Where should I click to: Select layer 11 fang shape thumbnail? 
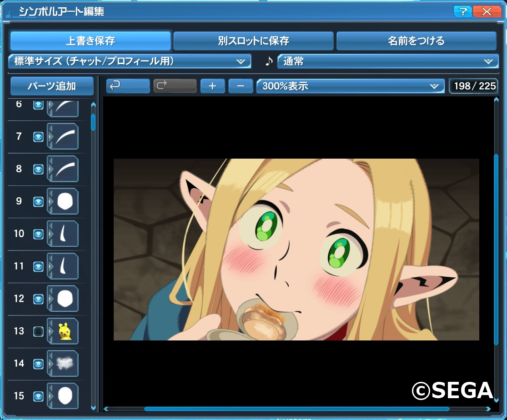point(63,266)
